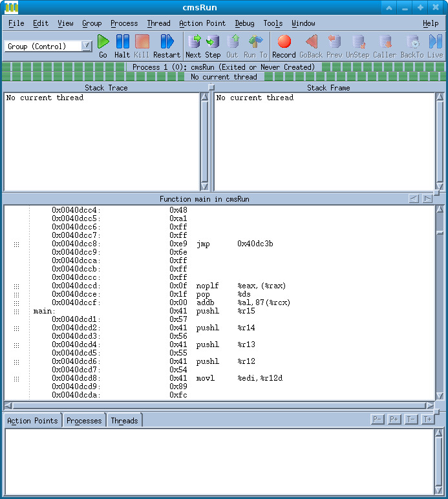
Task: Click the Go button in the toolbar
Action: point(103,46)
